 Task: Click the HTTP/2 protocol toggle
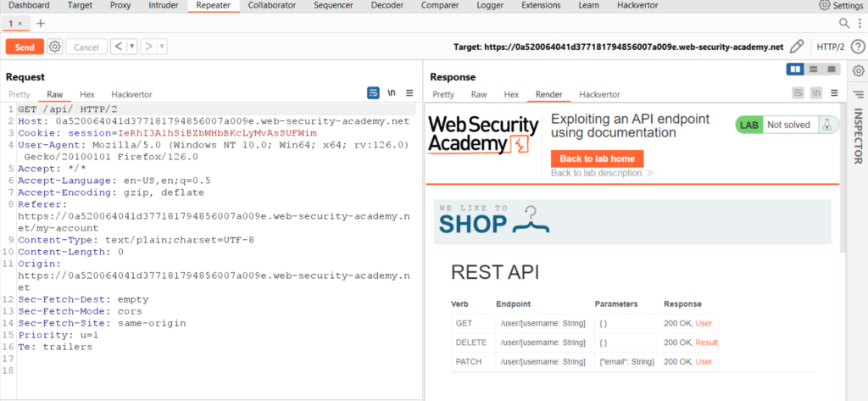point(831,47)
